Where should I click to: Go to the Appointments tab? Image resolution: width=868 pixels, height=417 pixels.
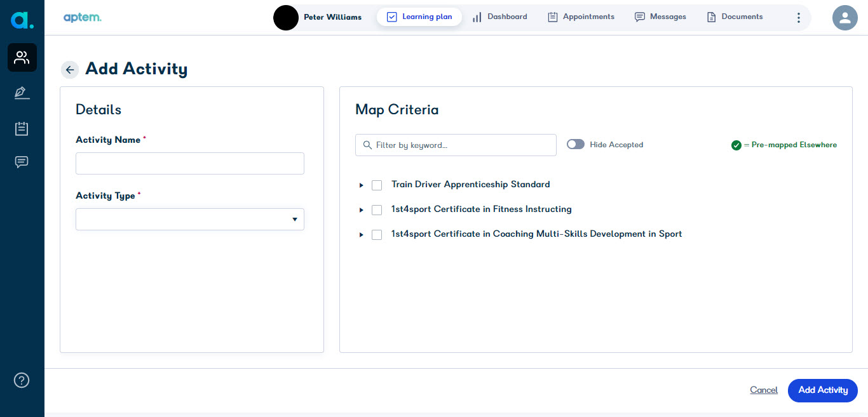click(x=581, y=17)
